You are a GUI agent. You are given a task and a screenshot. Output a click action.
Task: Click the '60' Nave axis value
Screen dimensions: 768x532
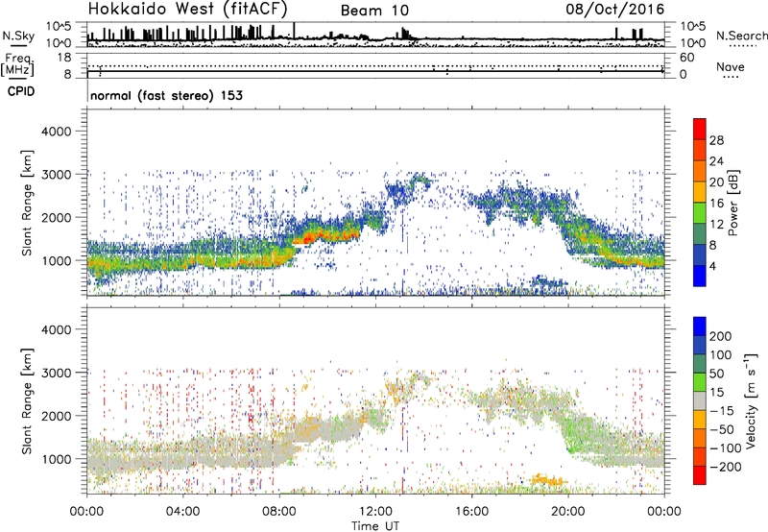coord(686,58)
